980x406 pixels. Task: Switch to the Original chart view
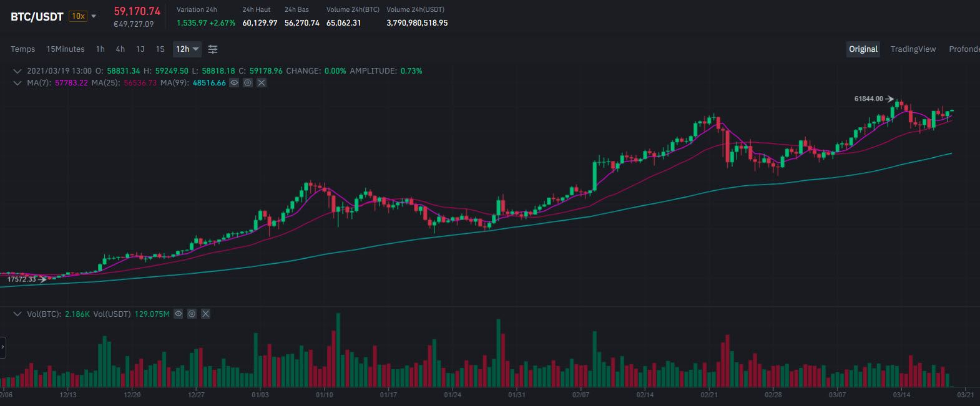tap(863, 49)
